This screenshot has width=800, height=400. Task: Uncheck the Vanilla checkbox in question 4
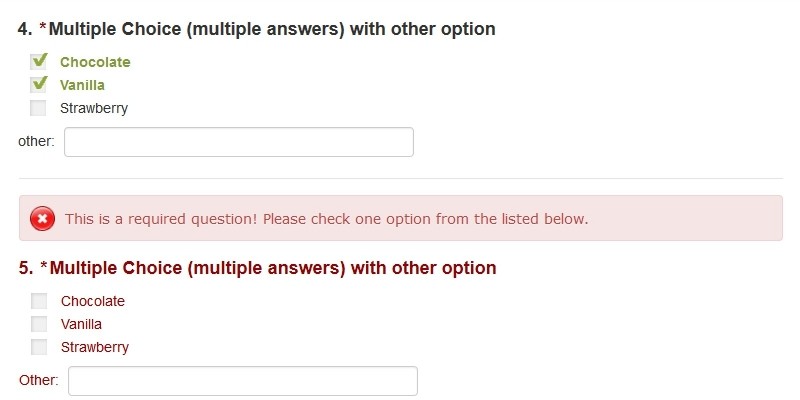click(39, 85)
